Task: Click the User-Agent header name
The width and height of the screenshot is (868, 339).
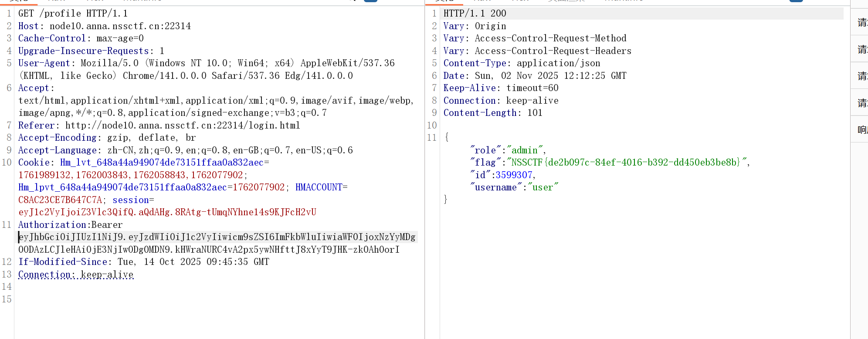Action: pyautogui.click(x=44, y=63)
